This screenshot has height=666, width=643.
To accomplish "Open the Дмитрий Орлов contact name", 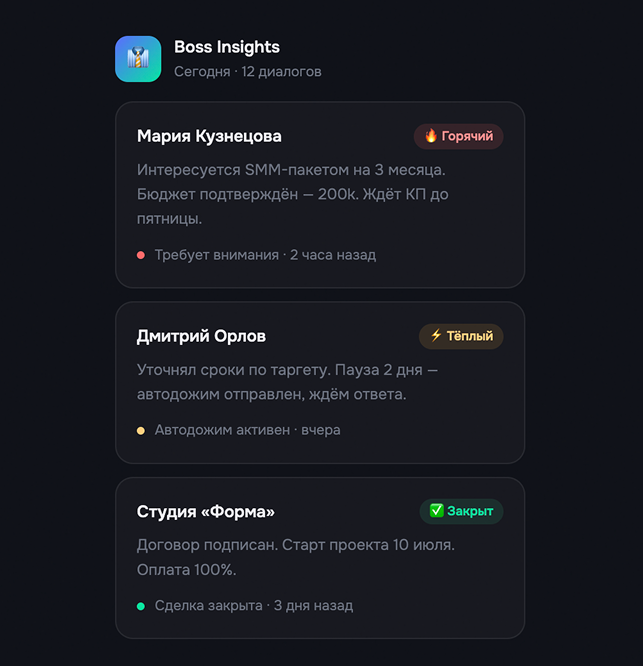I will (201, 336).
